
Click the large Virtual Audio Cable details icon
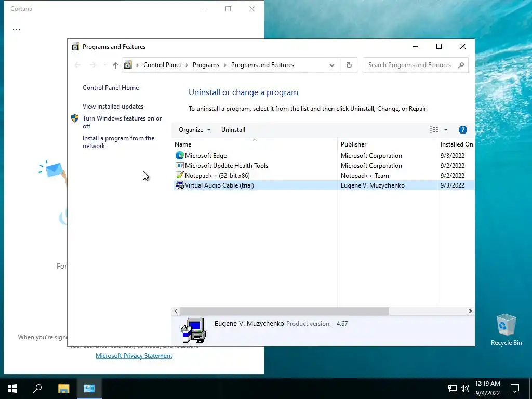(194, 330)
